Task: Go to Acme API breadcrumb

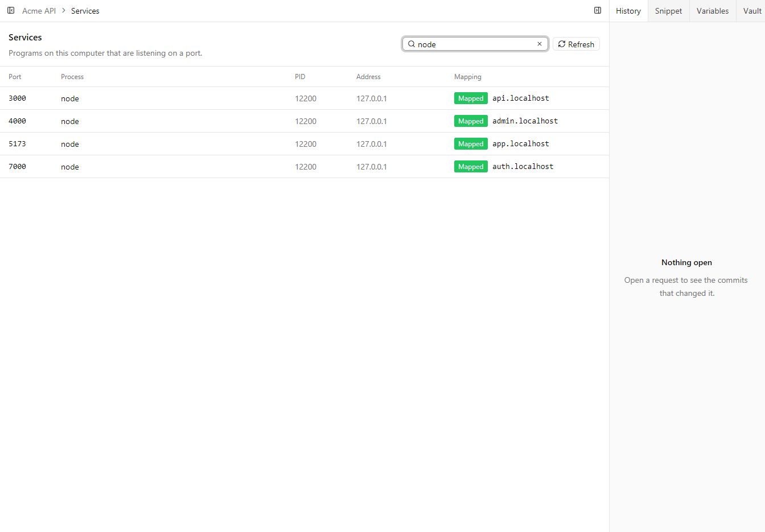Action: [39, 11]
